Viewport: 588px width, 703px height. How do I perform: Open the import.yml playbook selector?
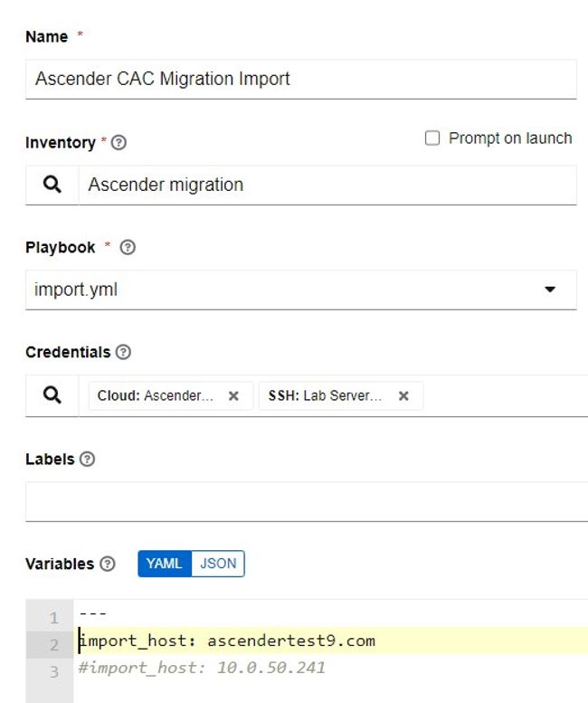click(x=300, y=290)
